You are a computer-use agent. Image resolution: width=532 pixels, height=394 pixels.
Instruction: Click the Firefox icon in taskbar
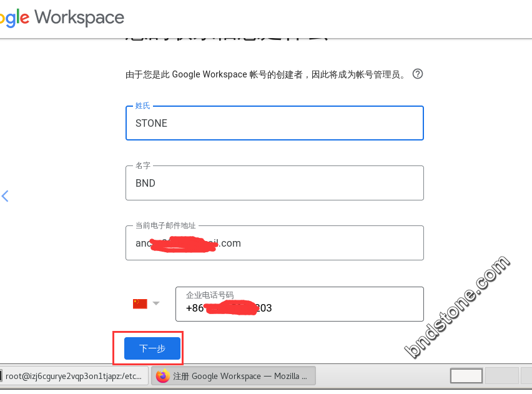[163, 376]
